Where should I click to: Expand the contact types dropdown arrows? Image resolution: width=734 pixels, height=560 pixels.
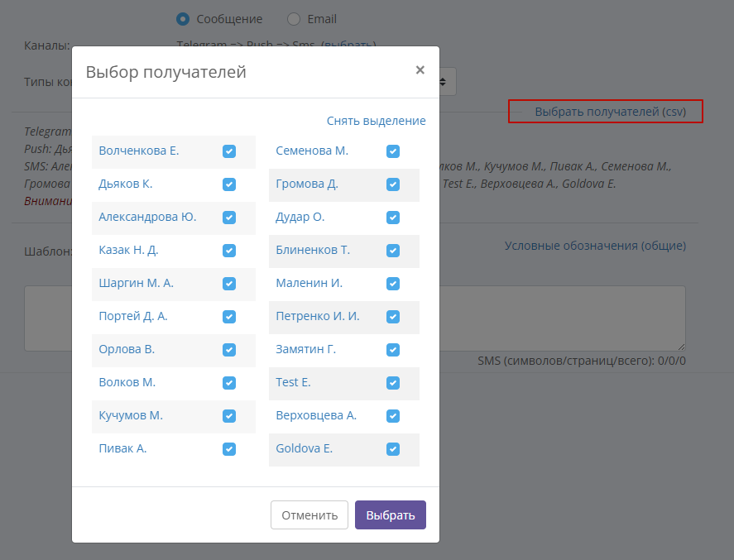pos(443,82)
